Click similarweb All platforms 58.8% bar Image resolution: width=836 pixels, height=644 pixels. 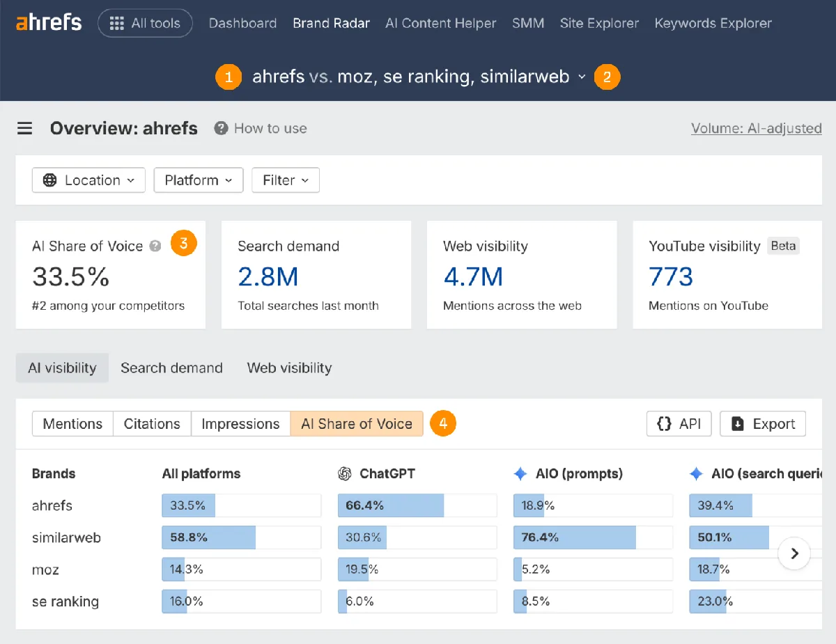[241, 537]
